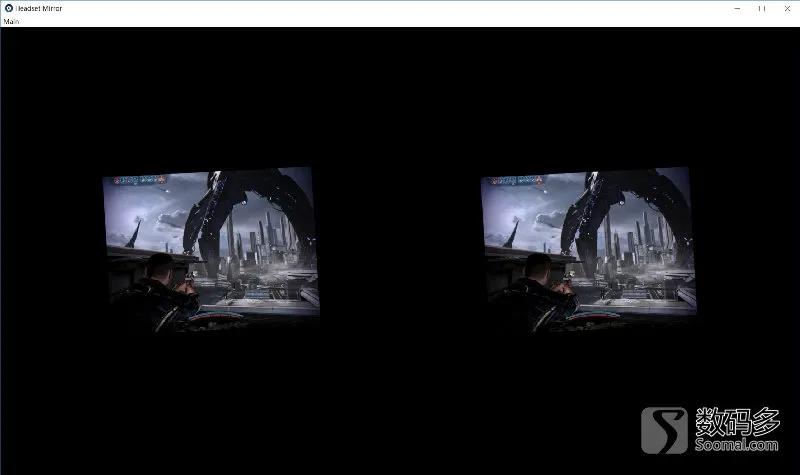Screen dimensions: 800x475
Task: Click the left eye game view
Action: pos(211,249)
